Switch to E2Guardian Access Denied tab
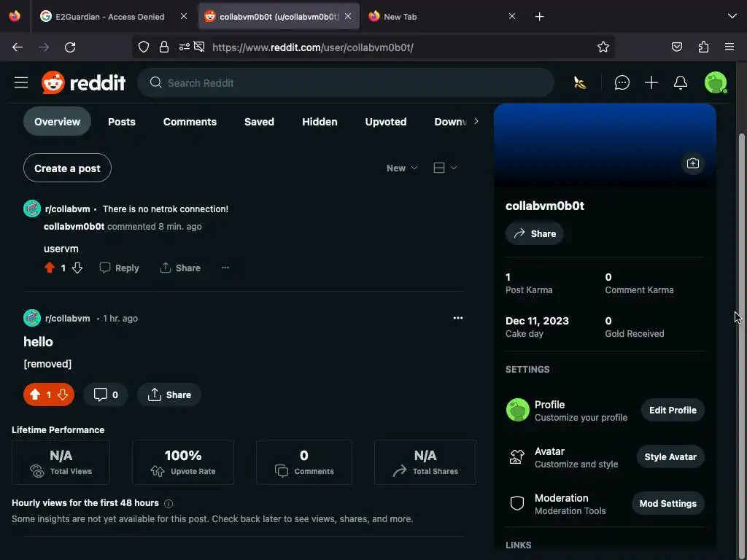Screen dimensions: 747x560 109,17
